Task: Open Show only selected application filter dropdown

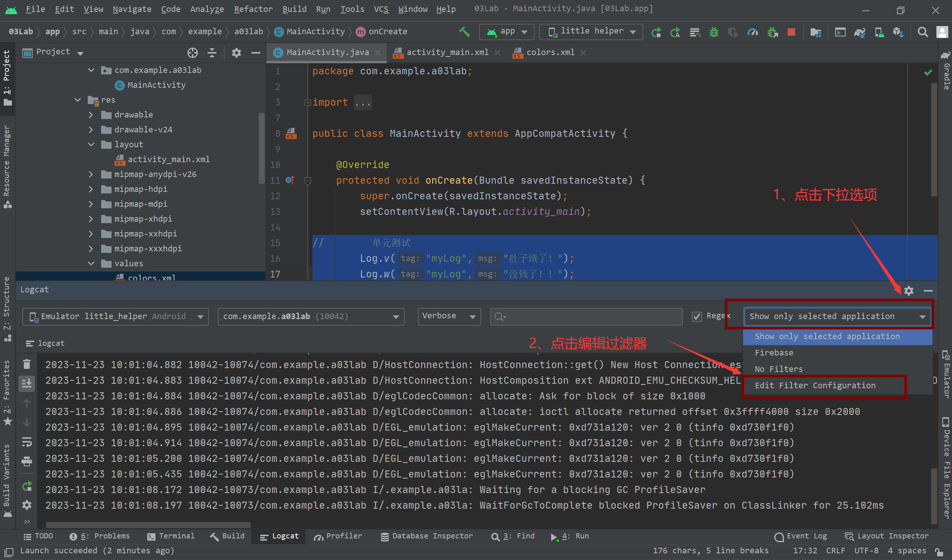Action: [837, 317]
